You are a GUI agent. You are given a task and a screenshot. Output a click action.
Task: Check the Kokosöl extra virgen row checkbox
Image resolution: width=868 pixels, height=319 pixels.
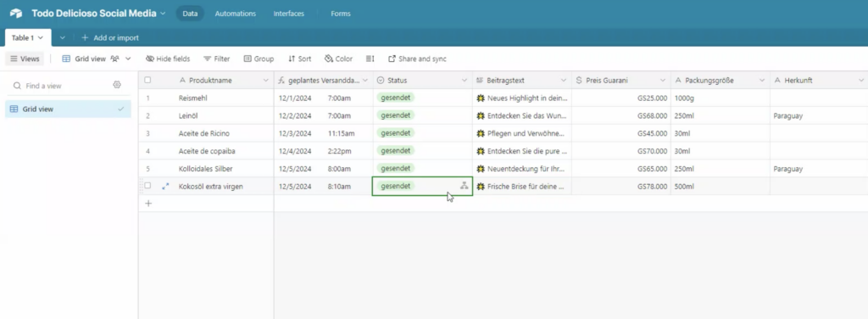coord(147,186)
